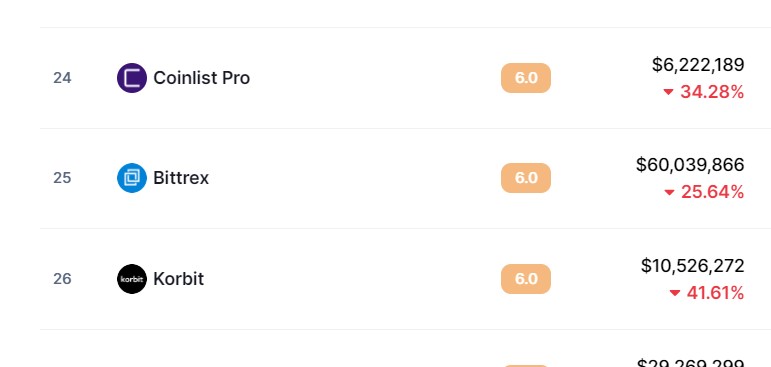Click the 41.61% change percentage
This screenshot has width=771, height=367.
coord(715,293)
